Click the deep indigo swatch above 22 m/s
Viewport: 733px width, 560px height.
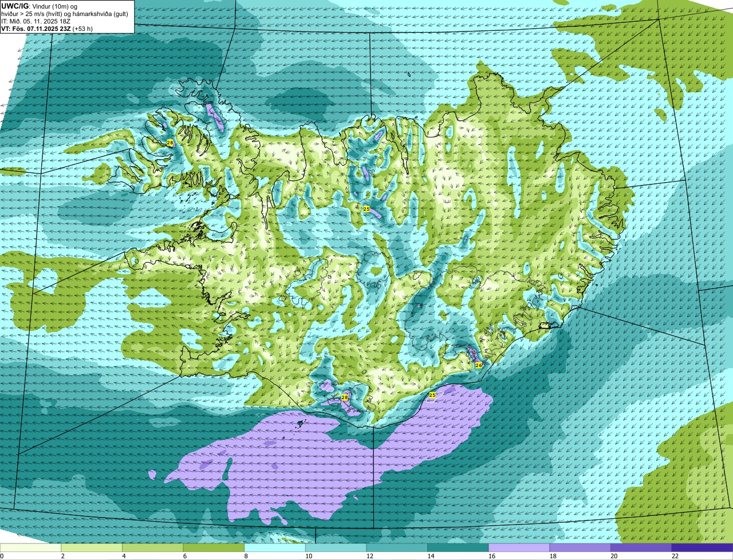coord(702,547)
